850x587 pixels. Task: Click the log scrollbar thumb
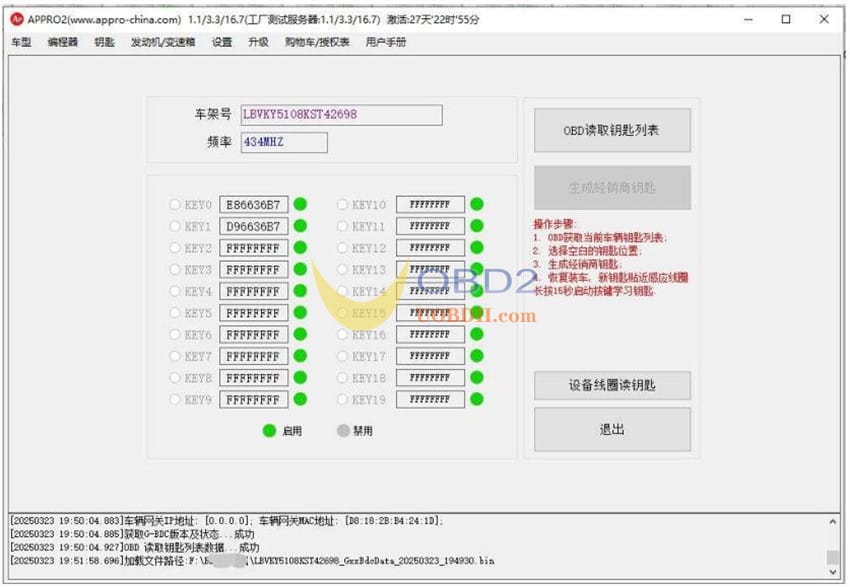832,557
